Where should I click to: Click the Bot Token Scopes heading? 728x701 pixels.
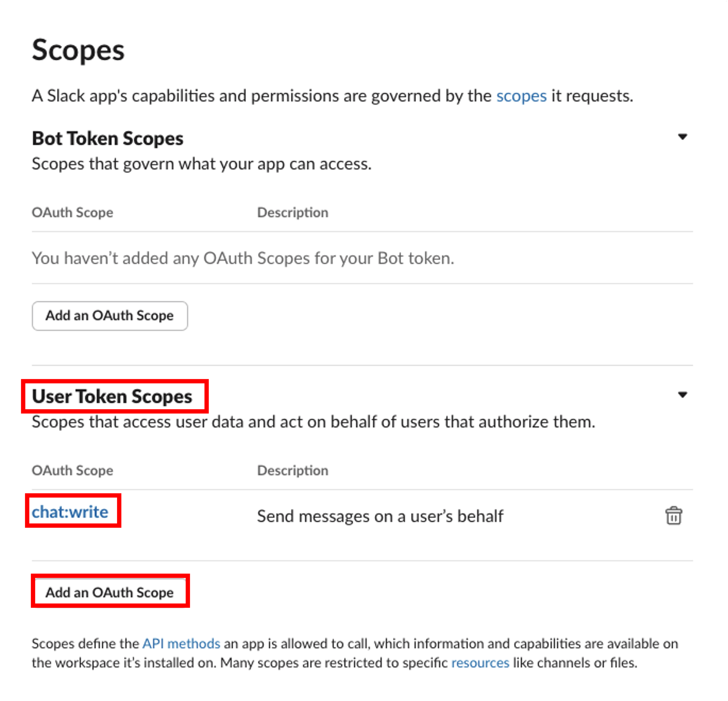click(x=108, y=139)
